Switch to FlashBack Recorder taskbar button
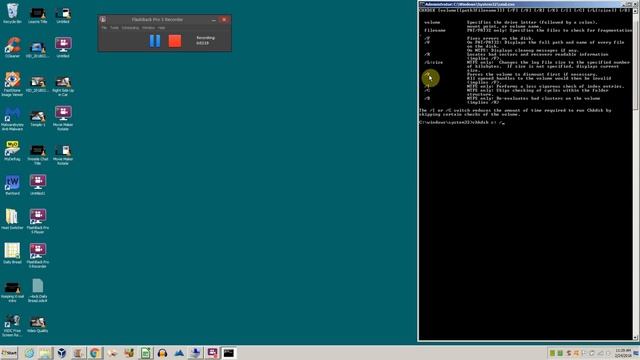This screenshot has height=360, width=640. click(x=212, y=353)
